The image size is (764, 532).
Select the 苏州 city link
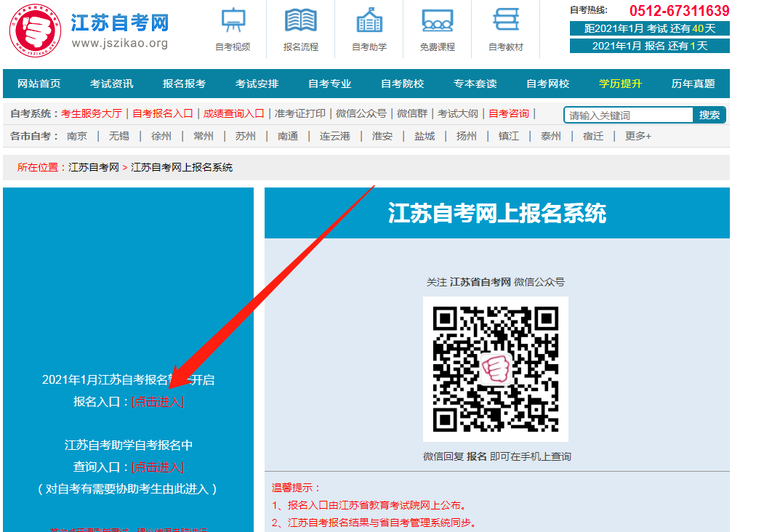tap(246, 136)
